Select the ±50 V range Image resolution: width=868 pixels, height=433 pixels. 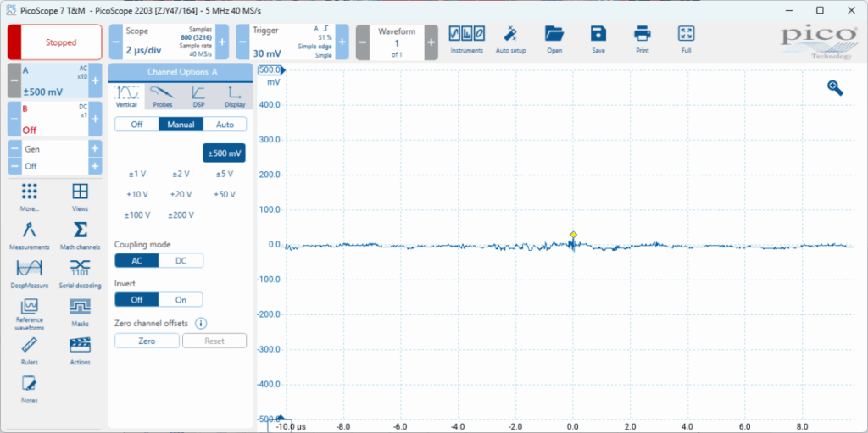tap(224, 194)
